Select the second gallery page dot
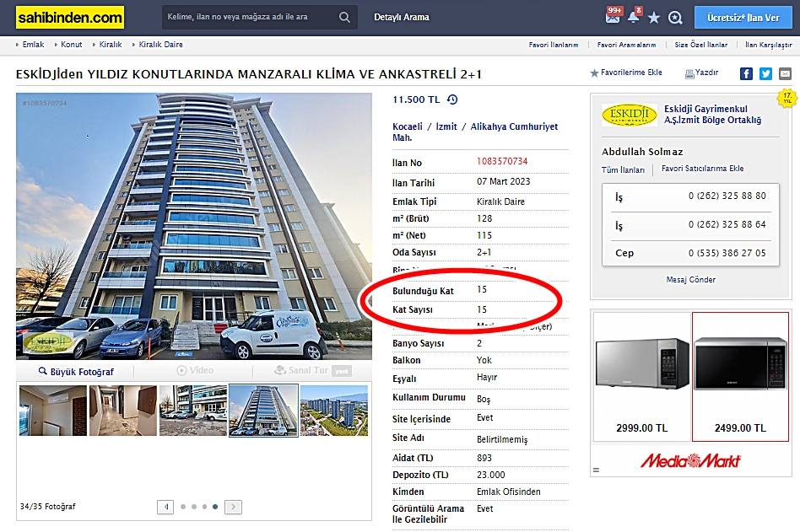Viewport: 800px width, 532px height. pyautogui.click(x=194, y=507)
